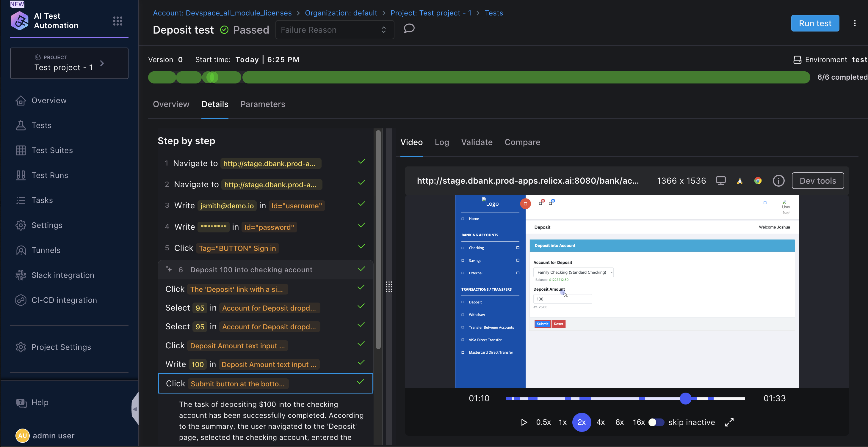Select 16x playback speed
Image resolution: width=868 pixels, height=447 pixels.
pyautogui.click(x=639, y=422)
